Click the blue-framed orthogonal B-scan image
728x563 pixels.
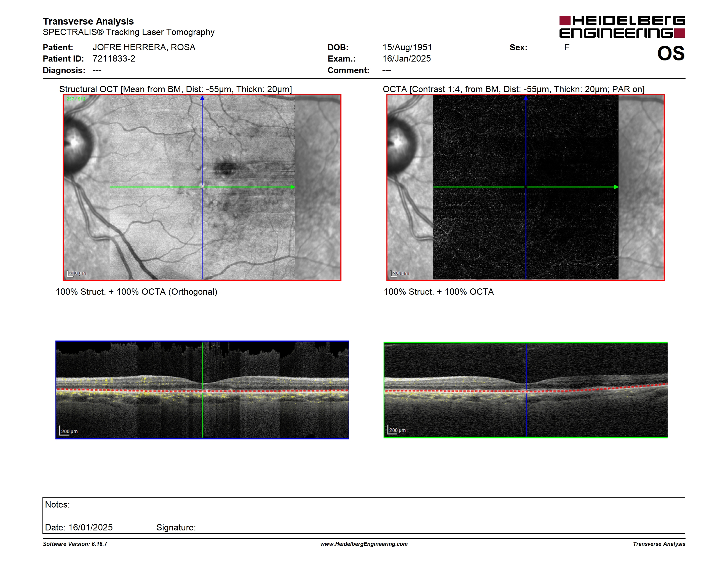[202, 390]
